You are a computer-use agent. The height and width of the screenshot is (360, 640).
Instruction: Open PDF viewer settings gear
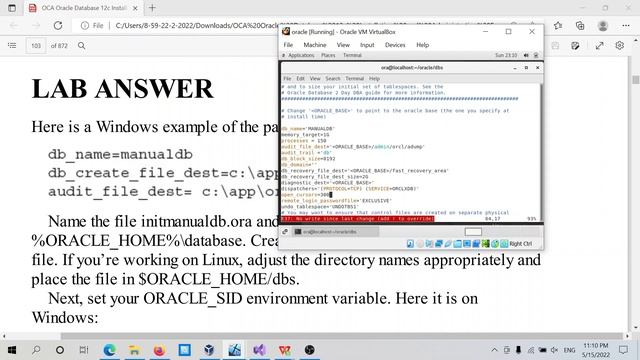[620, 45]
